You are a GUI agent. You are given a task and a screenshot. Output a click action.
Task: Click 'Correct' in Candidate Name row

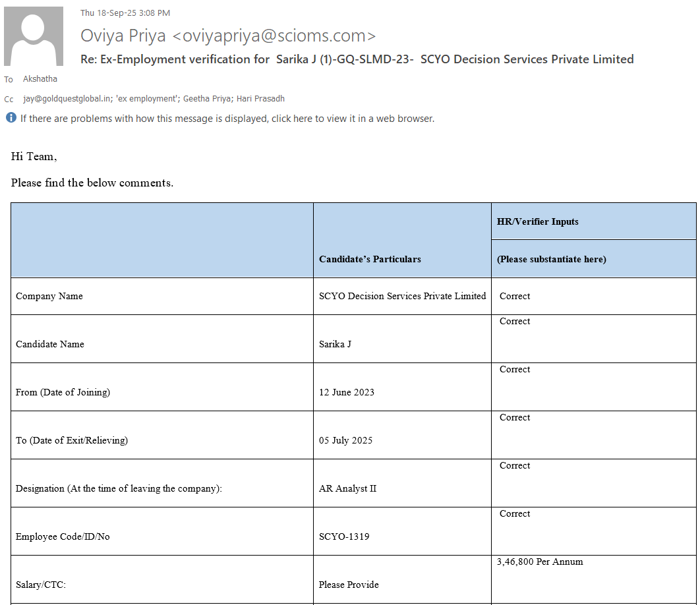515,322
